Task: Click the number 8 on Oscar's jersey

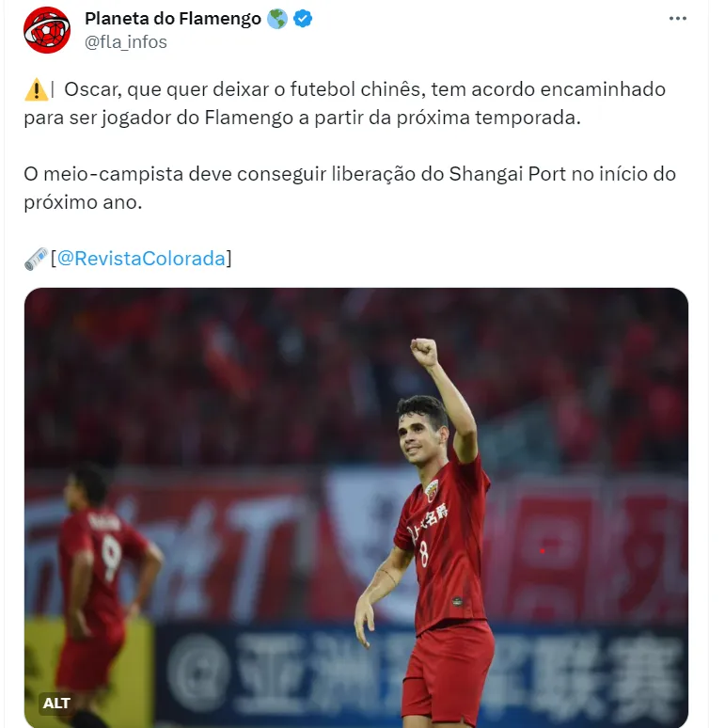Action: click(424, 554)
